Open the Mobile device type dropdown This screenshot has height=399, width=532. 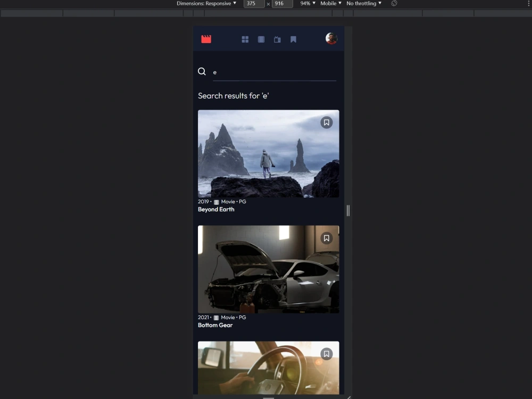pos(331,3)
